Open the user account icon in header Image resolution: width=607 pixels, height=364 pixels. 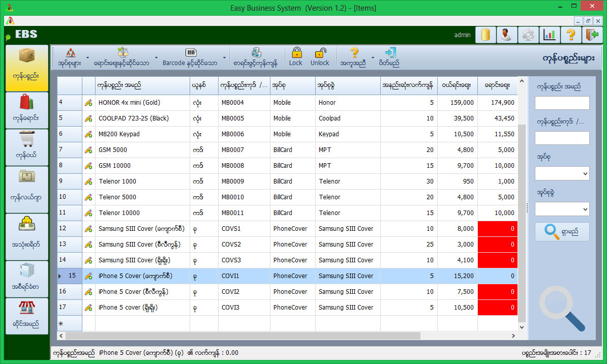tap(507, 35)
